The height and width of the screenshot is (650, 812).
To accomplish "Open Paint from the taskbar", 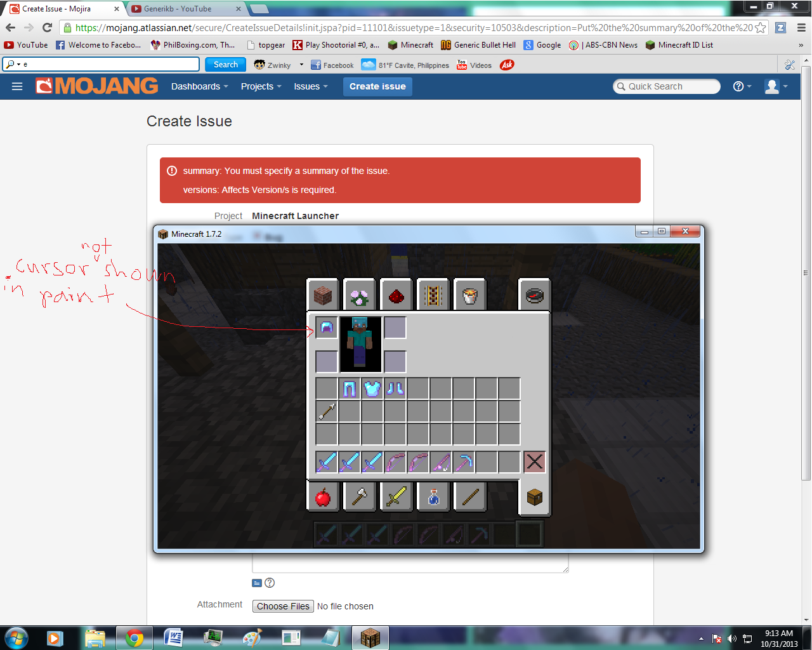I will [252, 637].
